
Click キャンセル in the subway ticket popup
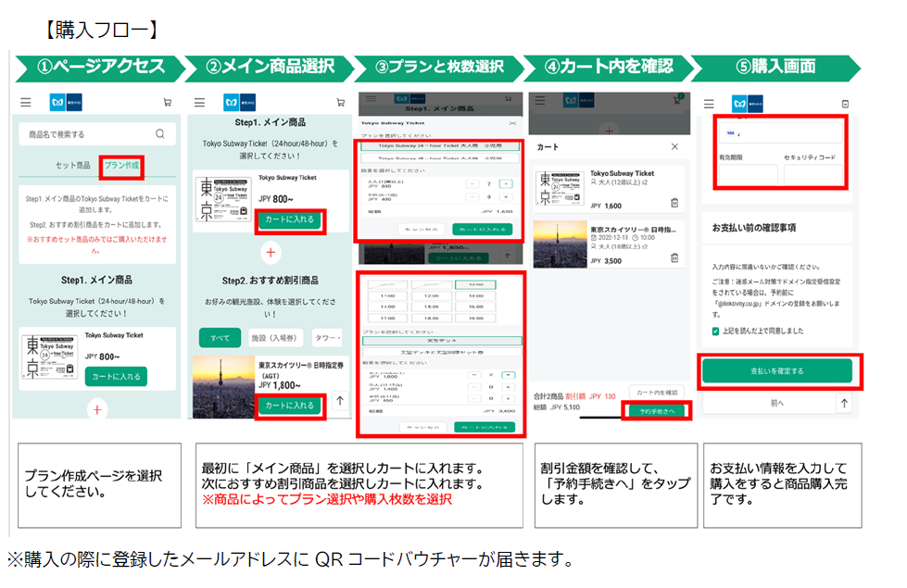pyautogui.click(x=422, y=230)
